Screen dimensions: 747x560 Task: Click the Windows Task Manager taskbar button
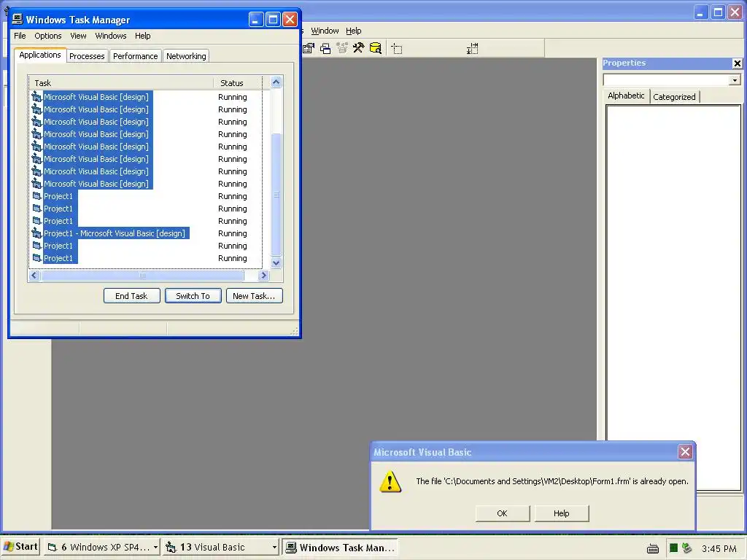[340, 547]
